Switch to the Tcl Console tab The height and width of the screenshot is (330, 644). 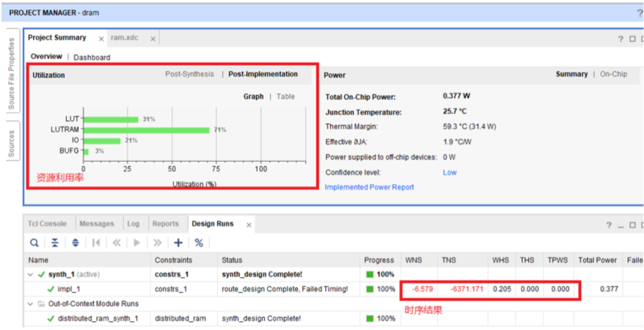pyautogui.click(x=47, y=224)
